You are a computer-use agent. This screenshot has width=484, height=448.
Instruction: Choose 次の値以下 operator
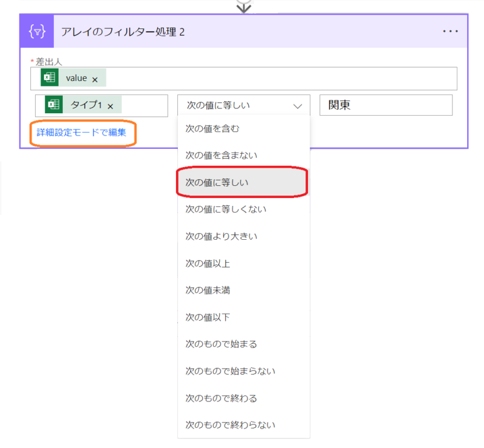coord(208,317)
